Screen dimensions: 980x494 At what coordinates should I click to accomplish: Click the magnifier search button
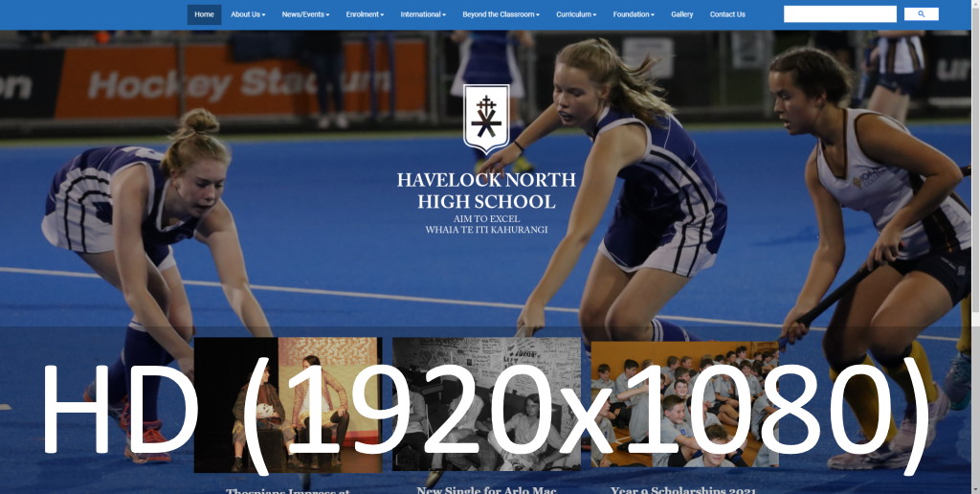(922, 13)
